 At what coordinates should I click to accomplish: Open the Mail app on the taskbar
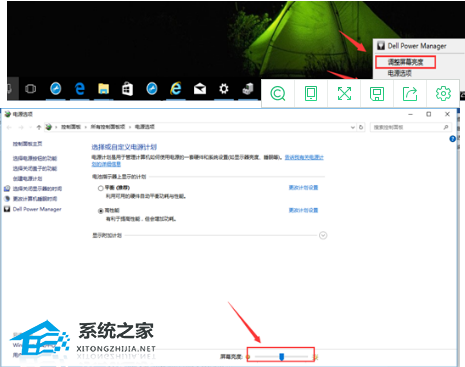click(x=200, y=89)
